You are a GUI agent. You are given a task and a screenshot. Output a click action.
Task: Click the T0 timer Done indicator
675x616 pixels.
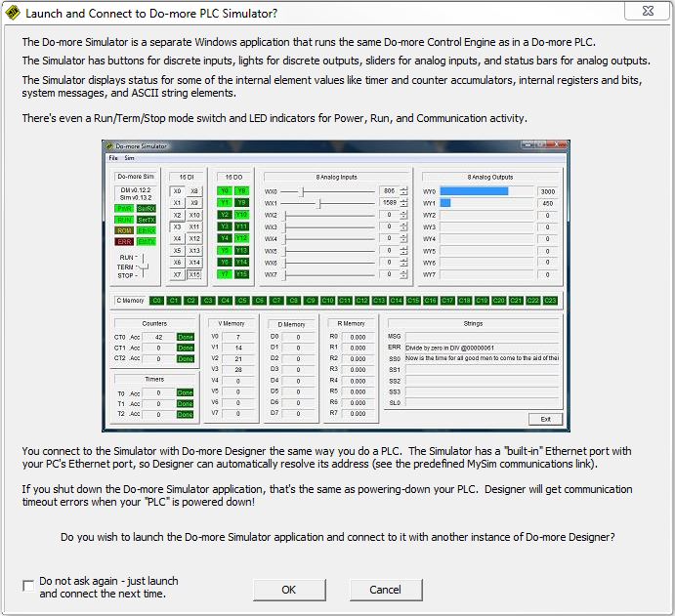185,392
